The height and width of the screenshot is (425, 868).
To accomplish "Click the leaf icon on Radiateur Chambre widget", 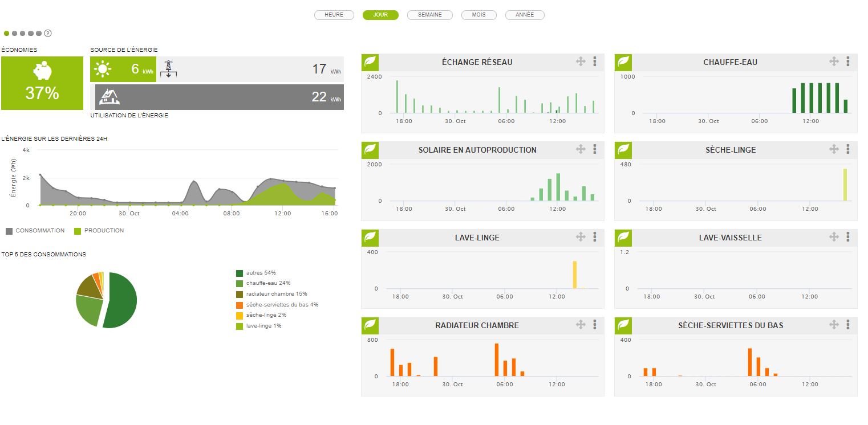I will [370, 325].
